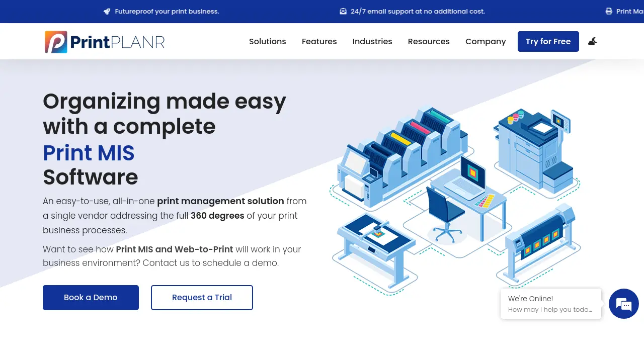The width and height of the screenshot is (644, 362).
Task: Open the Industries menu
Action: point(372,42)
